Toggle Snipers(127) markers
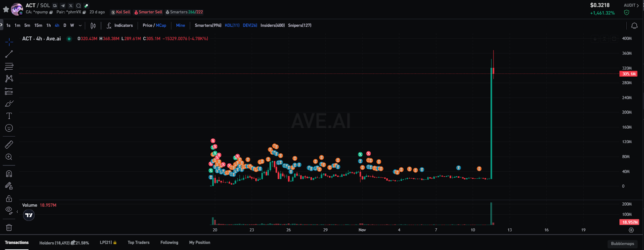This screenshot has width=644, height=250. (299, 25)
